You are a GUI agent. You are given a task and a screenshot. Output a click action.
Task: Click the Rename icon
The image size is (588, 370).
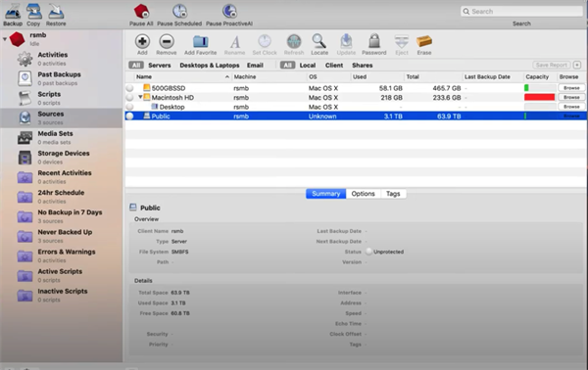235,42
